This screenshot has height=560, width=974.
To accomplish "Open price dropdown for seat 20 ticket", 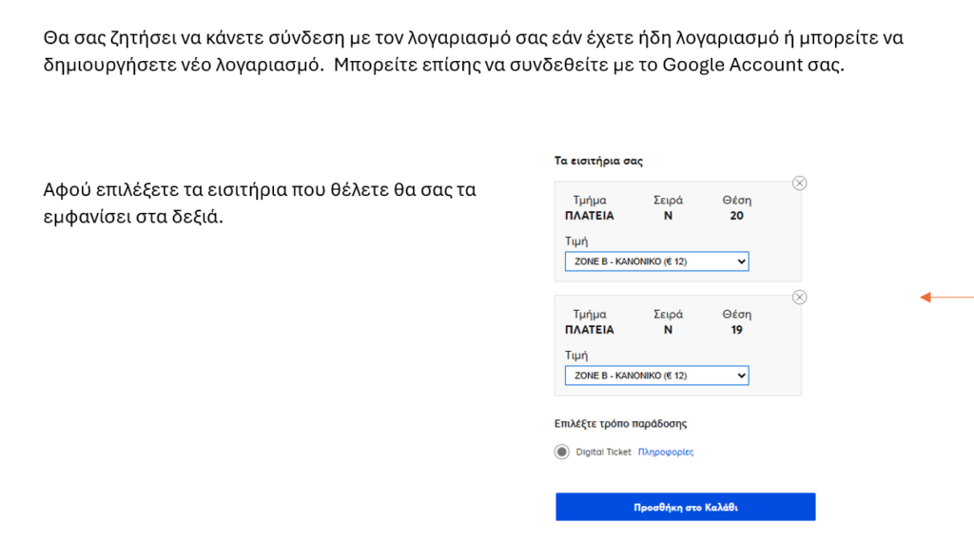I will (656, 261).
